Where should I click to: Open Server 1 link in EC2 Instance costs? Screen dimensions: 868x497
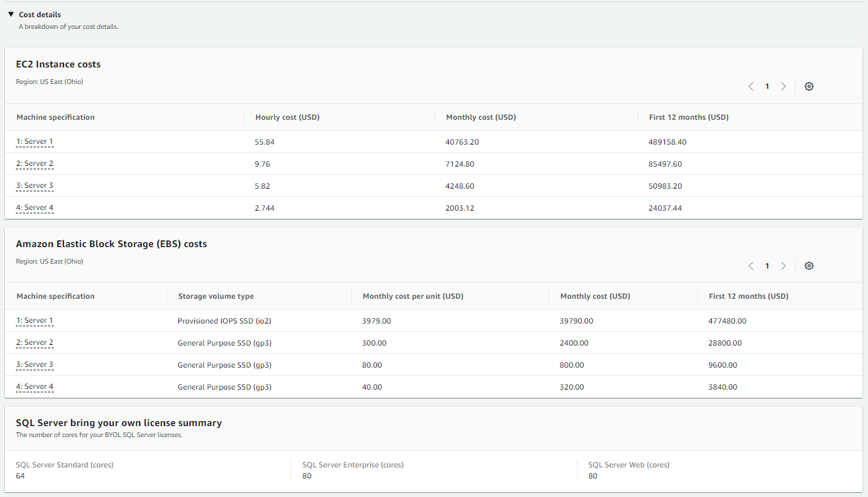[34, 142]
